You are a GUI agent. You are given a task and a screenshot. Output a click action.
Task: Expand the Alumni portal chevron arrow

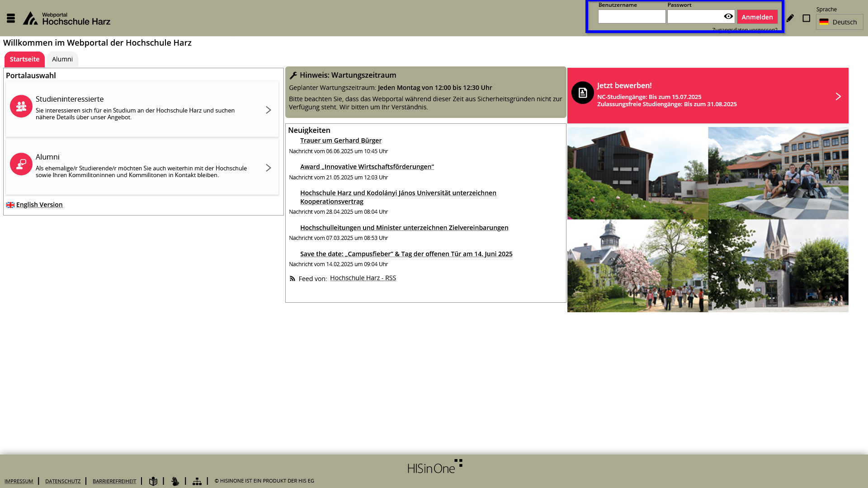(x=268, y=168)
